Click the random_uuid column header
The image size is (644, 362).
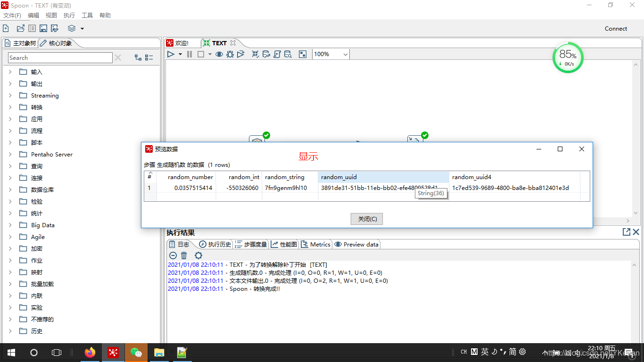pyautogui.click(x=384, y=177)
